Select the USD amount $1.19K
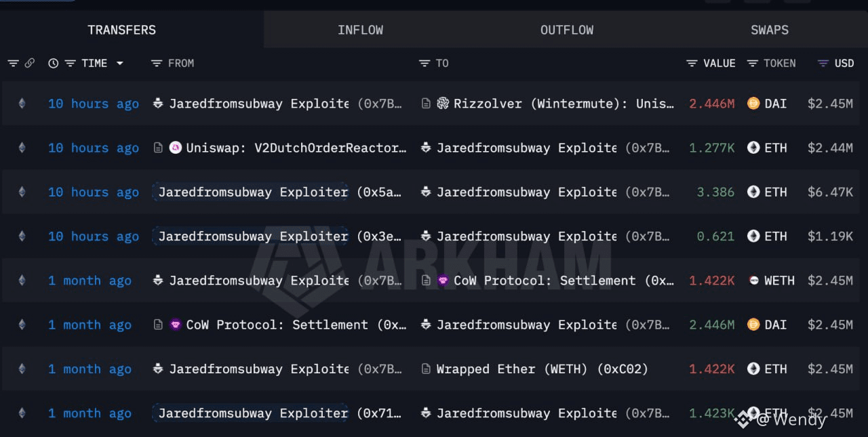The height and width of the screenshot is (437, 868). pyautogui.click(x=830, y=236)
